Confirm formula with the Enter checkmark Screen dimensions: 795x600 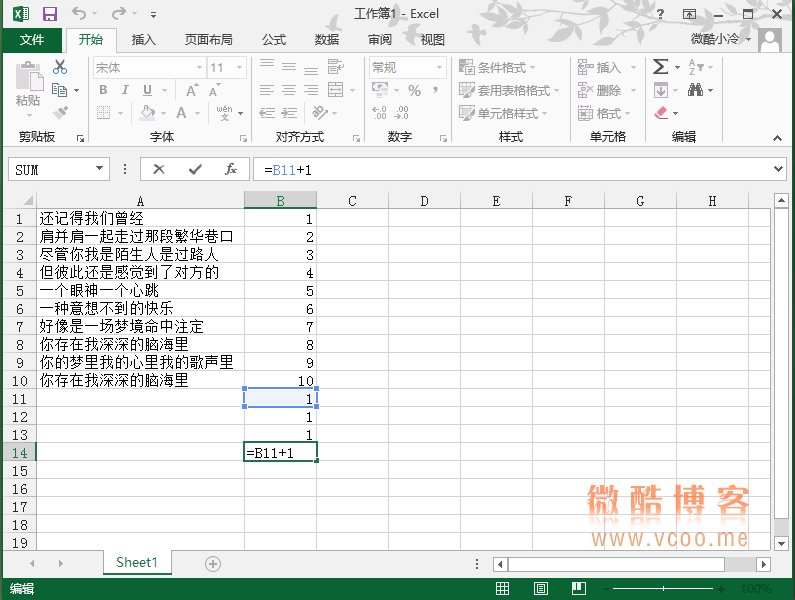tap(194, 169)
